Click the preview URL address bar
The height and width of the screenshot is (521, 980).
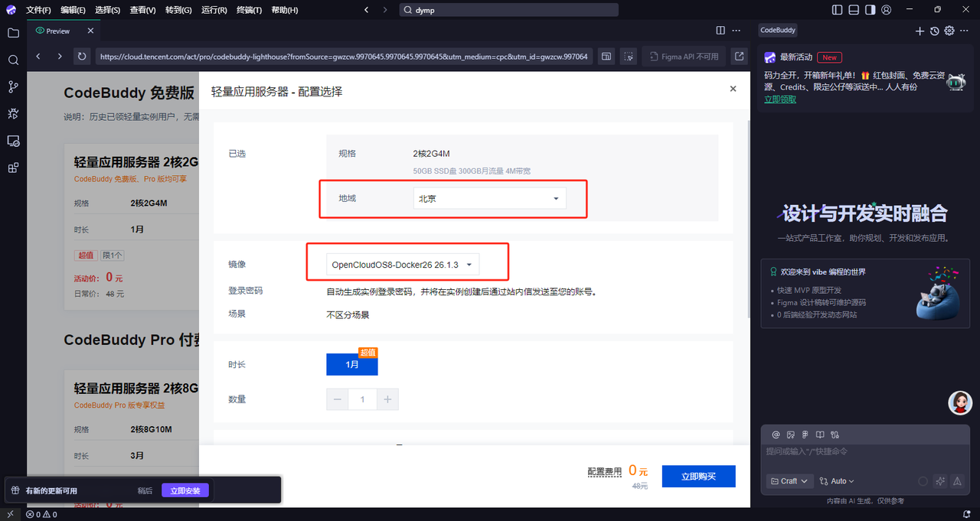pos(344,57)
